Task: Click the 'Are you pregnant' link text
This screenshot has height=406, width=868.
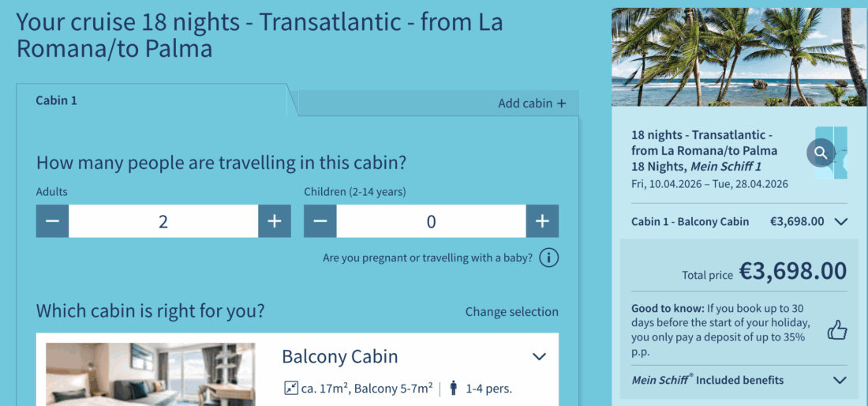Action: 427,258
